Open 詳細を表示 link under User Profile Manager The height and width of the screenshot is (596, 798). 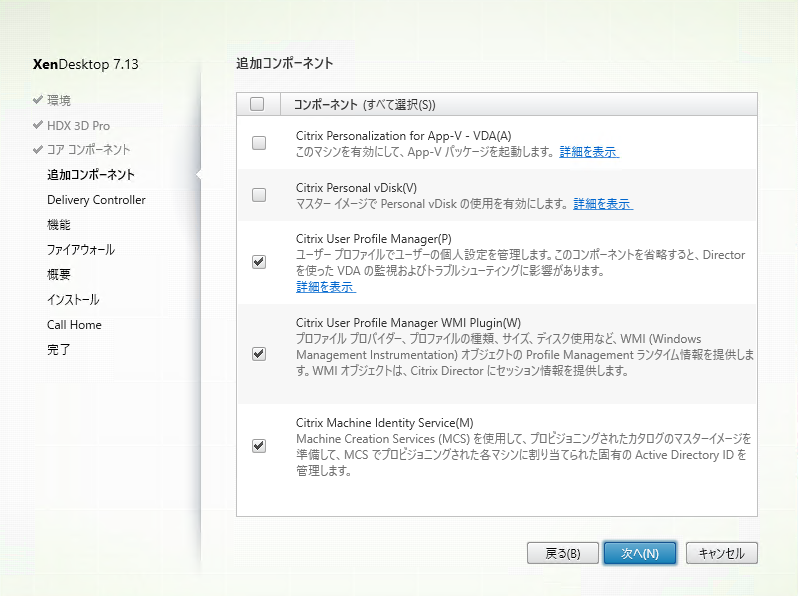tap(326, 287)
